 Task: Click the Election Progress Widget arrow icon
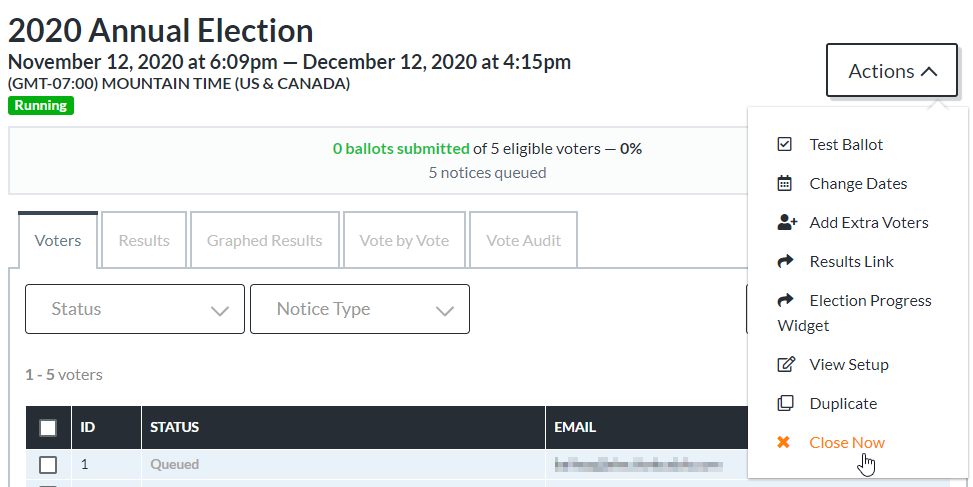[786, 301]
